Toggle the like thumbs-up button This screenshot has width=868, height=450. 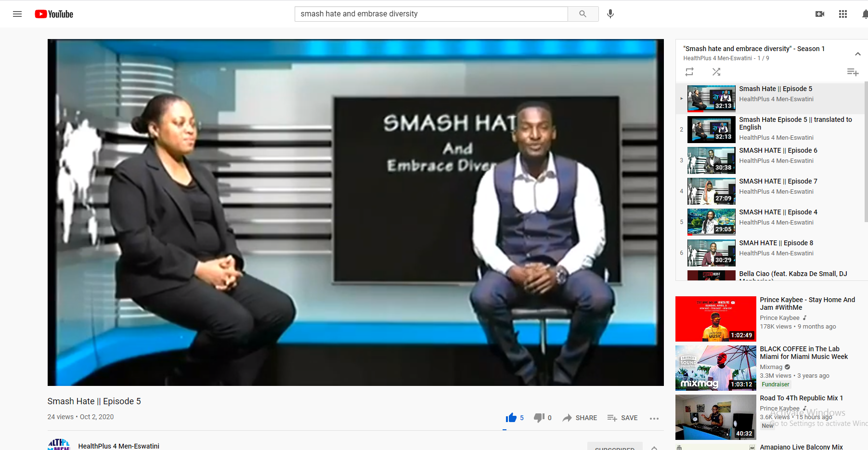pyautogui.click(x=511, y=418)
